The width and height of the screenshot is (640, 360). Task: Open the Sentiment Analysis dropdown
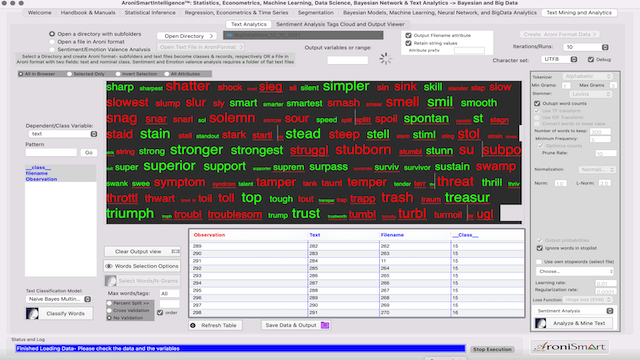pyautogui.click(x=575, y=311)
